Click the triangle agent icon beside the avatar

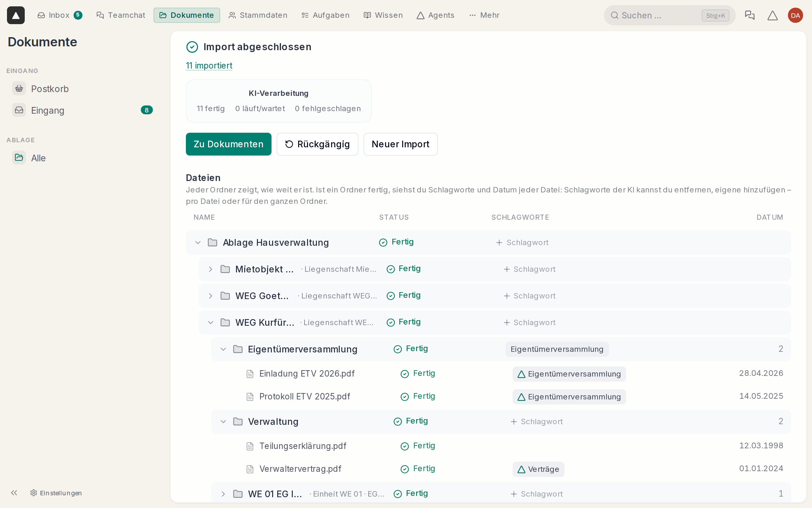(772, 15)
